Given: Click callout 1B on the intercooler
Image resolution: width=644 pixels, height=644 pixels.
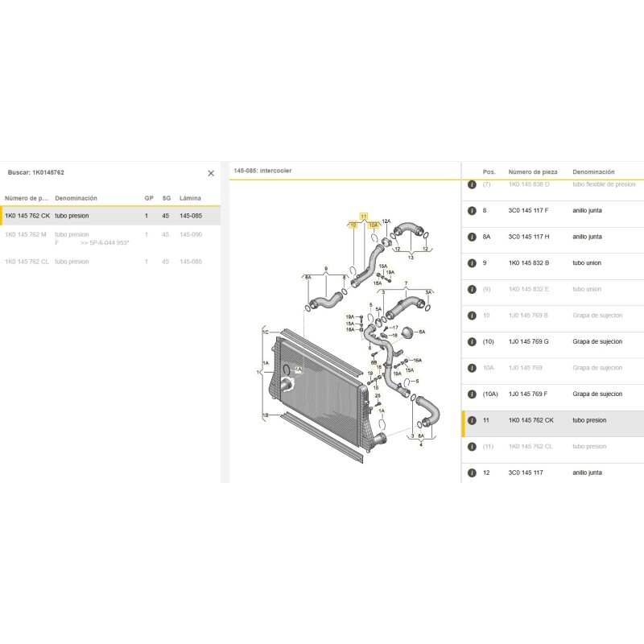Looking at the screenshot, I should [x=266, y=415].
